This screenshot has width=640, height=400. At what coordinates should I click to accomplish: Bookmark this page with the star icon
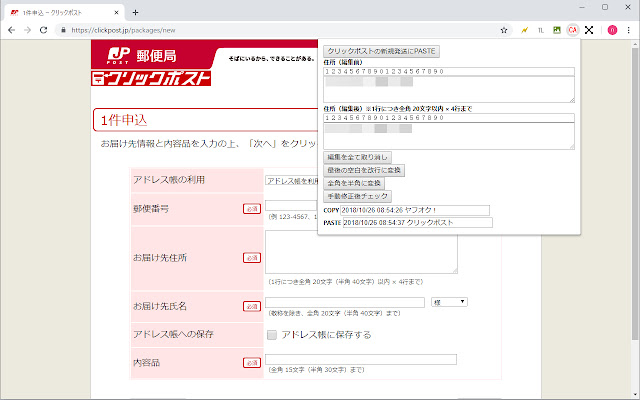pos(504,30)
